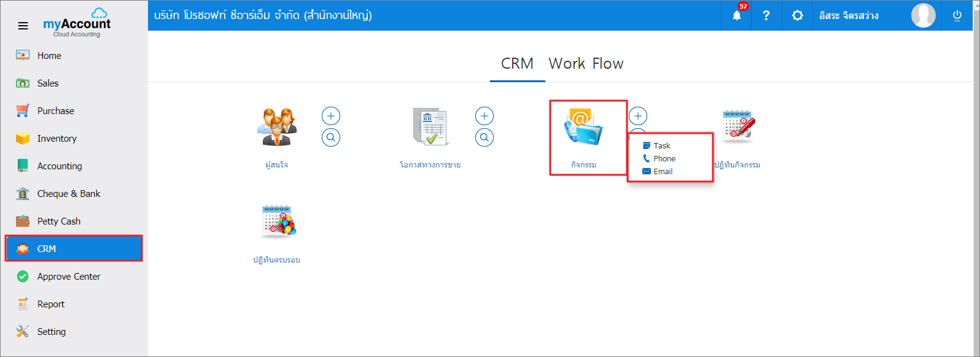Open the help question mark icon
The height and width of the screenshot is (357, 980).
coord(766,15)
